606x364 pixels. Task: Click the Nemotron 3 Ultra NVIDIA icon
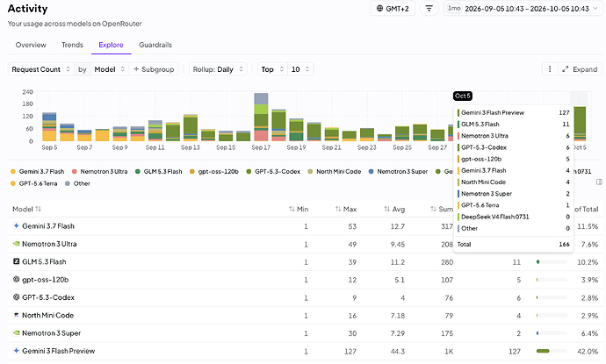[x=16, y=244]
